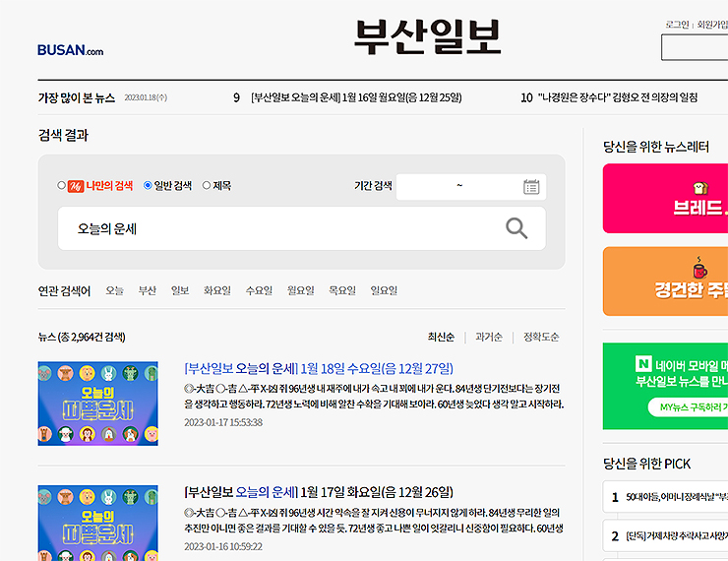Open the orange 경건한 newsletter banner
728x561 pixels.
(x=665, y=281)
